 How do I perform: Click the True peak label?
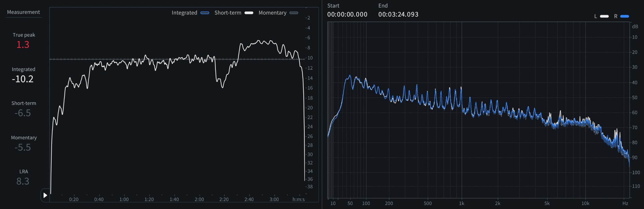pos(24,35)
